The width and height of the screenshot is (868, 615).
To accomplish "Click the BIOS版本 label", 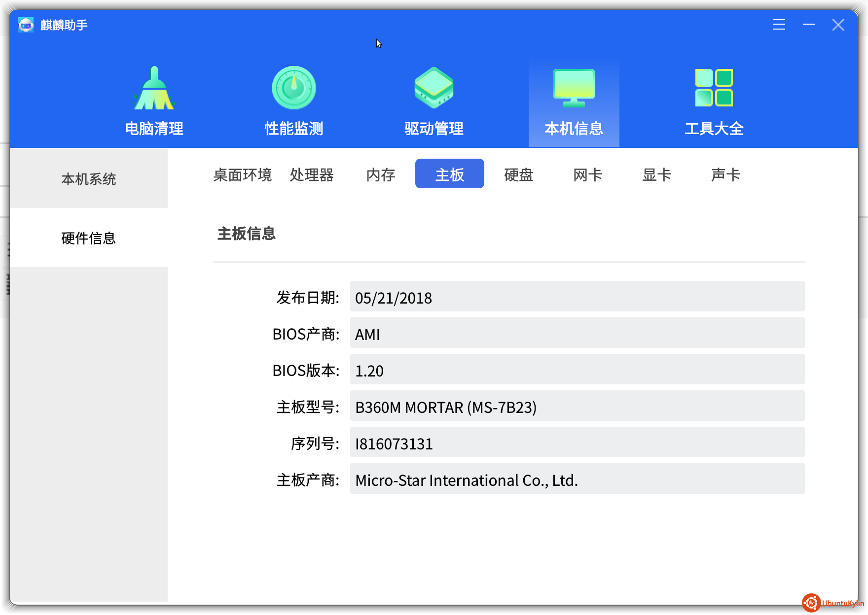I will point(306,370).
